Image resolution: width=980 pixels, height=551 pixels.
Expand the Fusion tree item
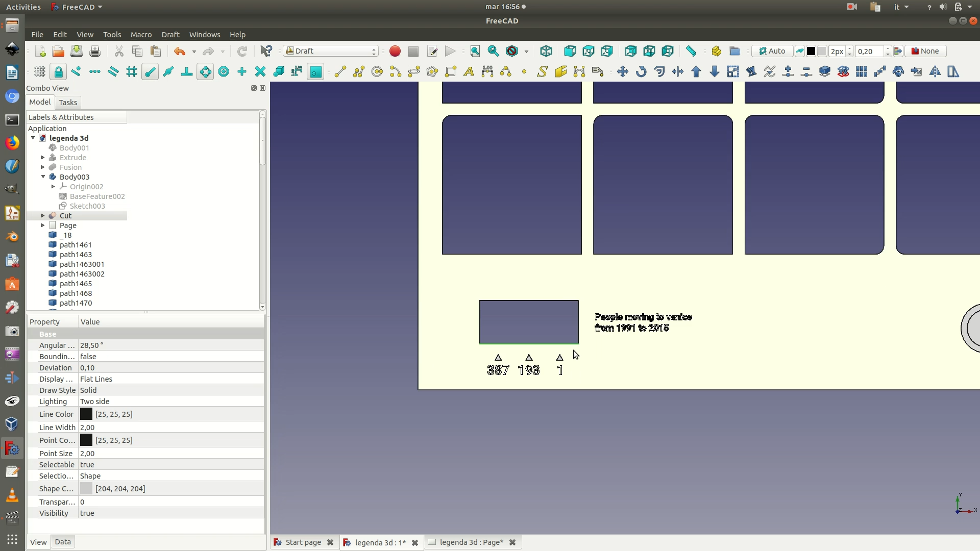point(43,167)
